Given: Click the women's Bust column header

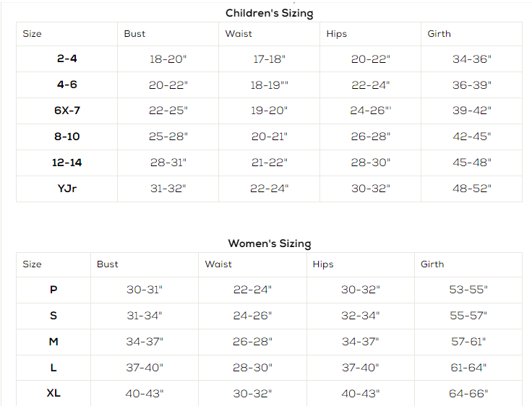Looking at the screenshot, I should [107, 264].
